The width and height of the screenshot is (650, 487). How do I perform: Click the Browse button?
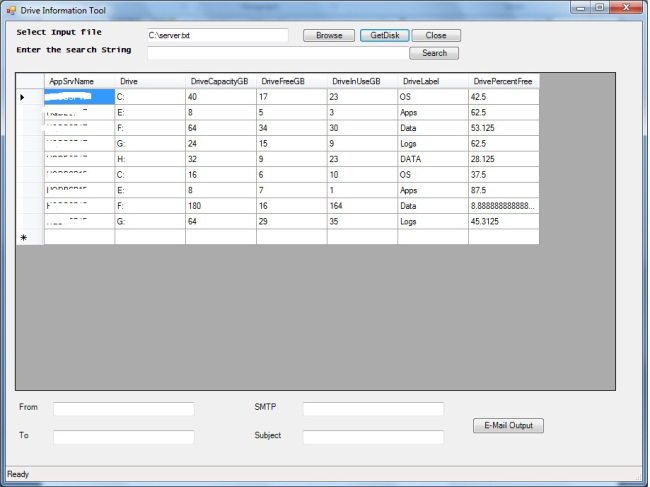coord(329,36)
